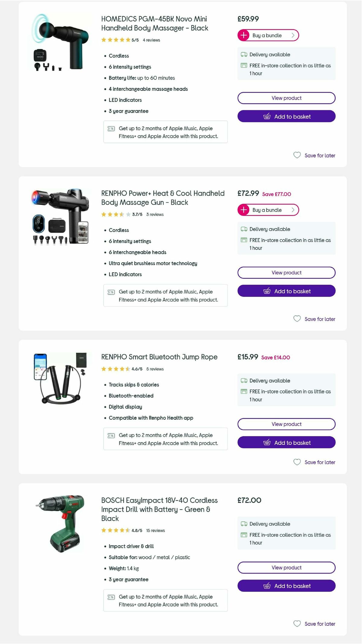This screenshot has width=362, height=644.
Task: Click View product for HOMEDICS massager
Action: point(286,98)
